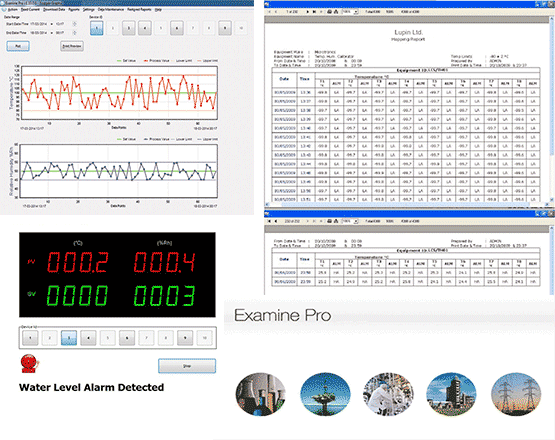Go to first page in lower report
Image resolution: width=555 pixels, height=440 pixels.
(269, 221)
